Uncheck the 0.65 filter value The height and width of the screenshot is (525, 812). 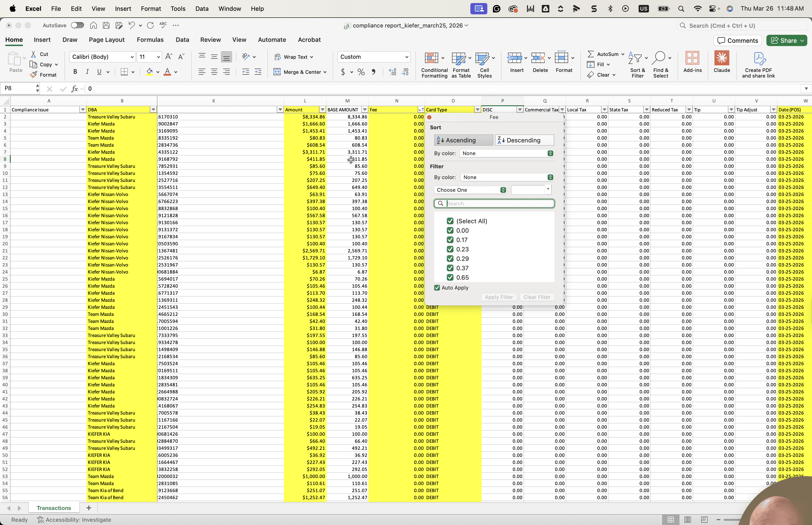(x=450, y=278)
